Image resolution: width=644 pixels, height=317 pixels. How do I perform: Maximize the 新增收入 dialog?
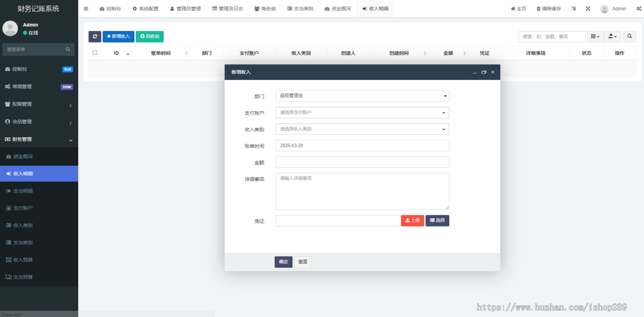point(484,72)
